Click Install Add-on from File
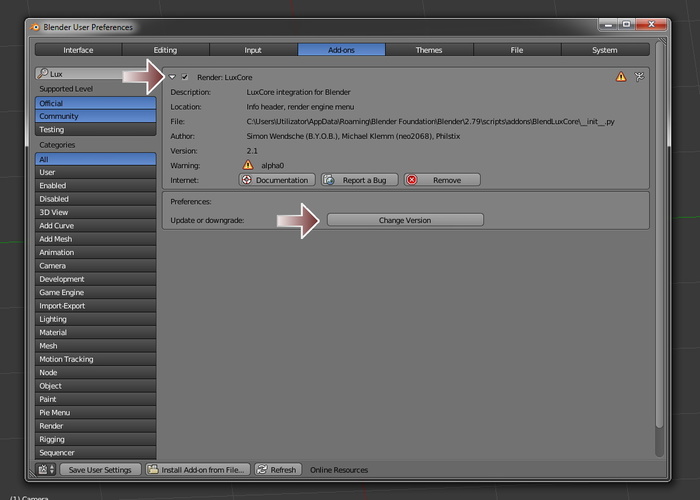The width and height of the screenshot is (700, 500). [197, 469]
